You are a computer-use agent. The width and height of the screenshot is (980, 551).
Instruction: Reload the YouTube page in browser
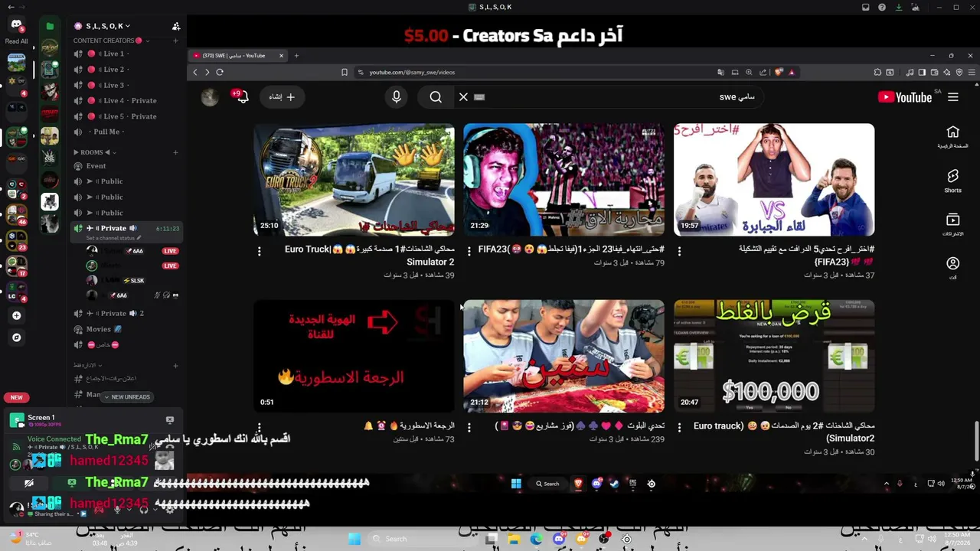click(x=220, y=72)
